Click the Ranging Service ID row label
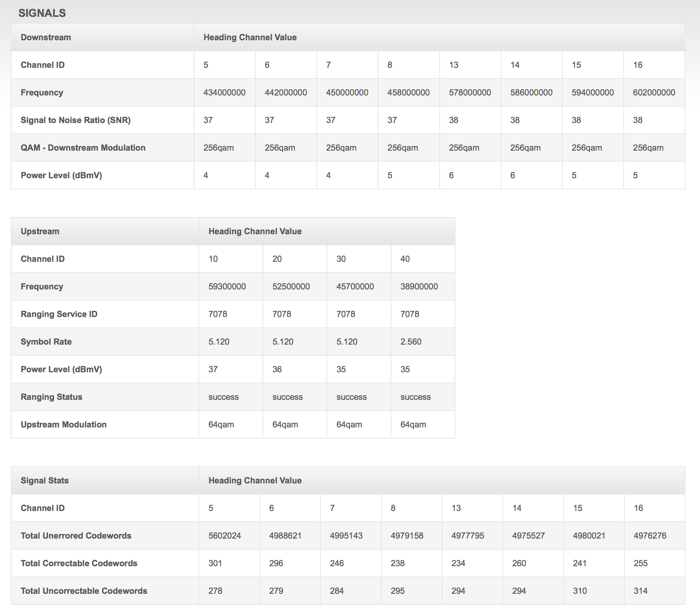 tap(59, 314)
